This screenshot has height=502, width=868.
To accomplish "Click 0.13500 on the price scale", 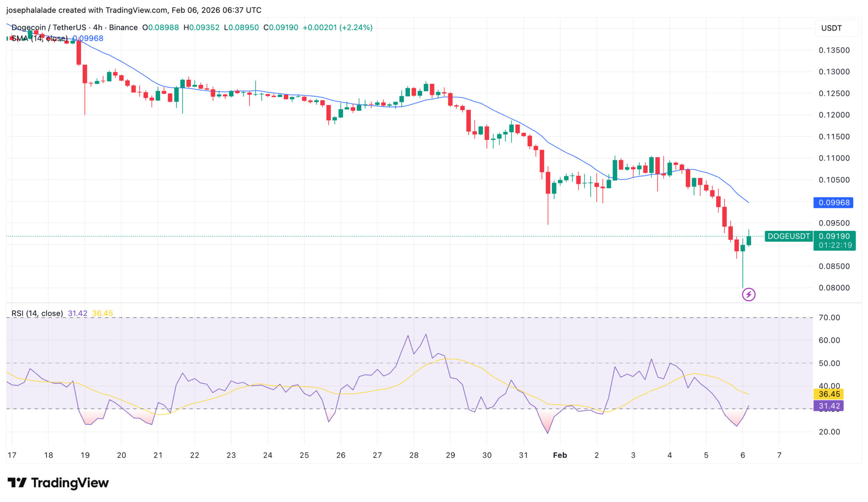I will (x=834, y=50).
